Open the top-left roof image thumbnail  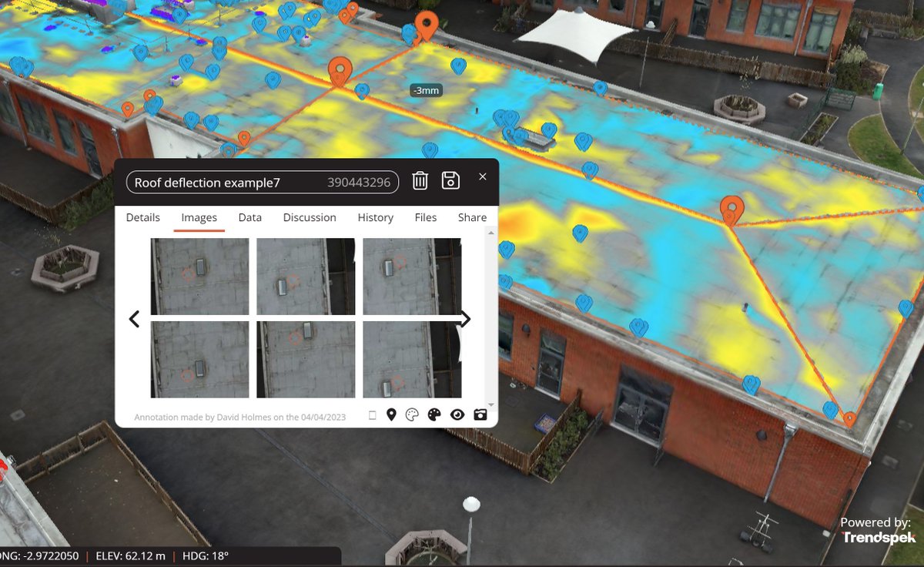[x=200, y=276]
